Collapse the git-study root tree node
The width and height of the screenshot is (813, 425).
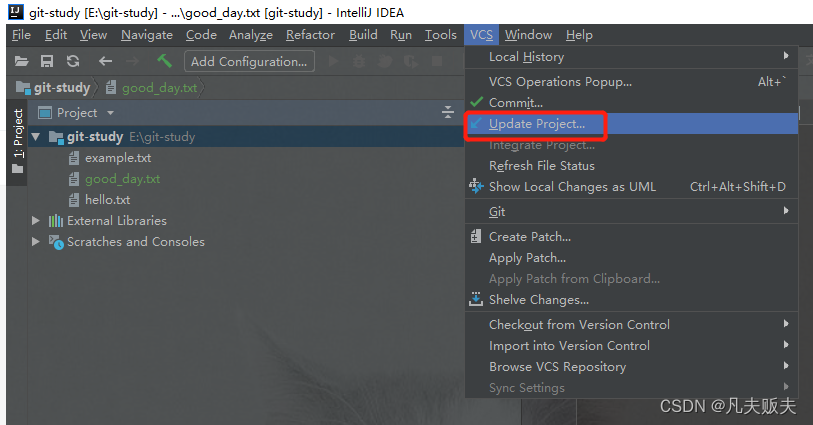(x=36, y=137)
